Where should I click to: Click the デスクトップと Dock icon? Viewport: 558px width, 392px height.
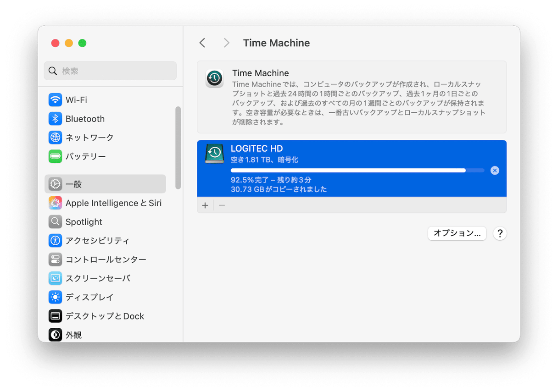(x=56, y=316)
